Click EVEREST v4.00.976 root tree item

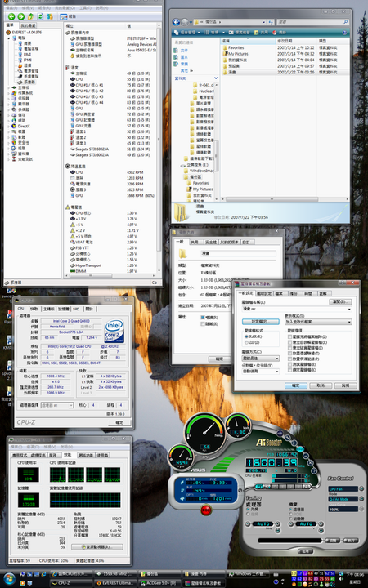click(x=24, y=32)
